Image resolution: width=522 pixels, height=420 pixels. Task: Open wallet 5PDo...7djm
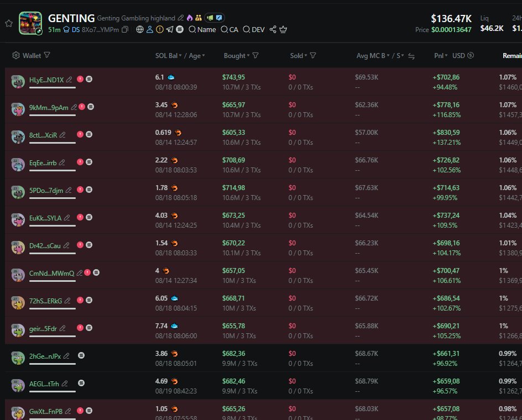coord(46,190)
